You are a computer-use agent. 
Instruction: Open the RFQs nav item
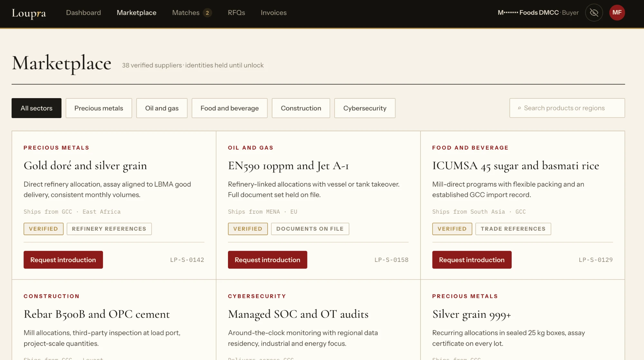pos(236,13)
